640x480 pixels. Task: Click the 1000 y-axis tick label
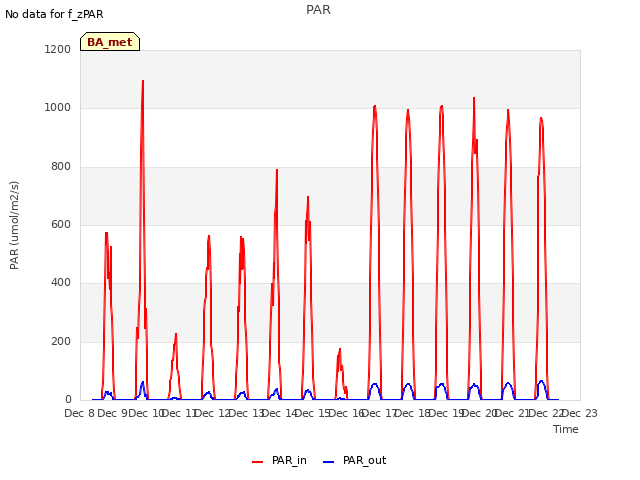(58, 108)
